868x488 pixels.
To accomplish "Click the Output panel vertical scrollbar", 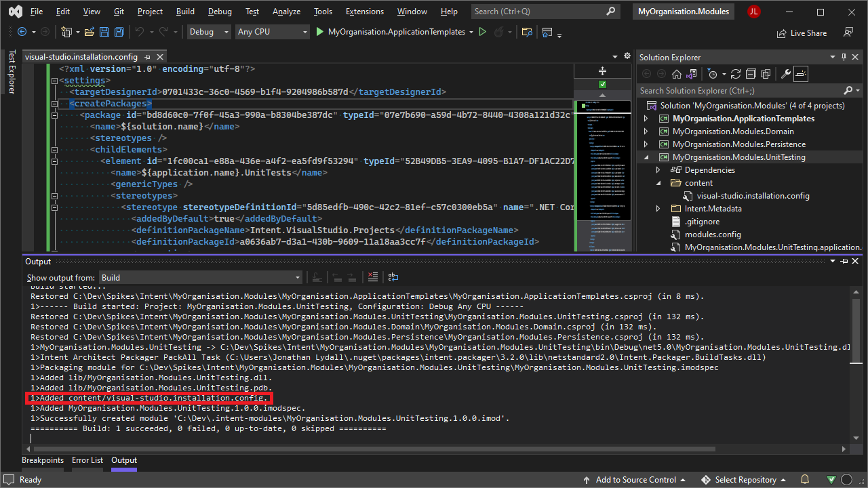I will [856, 363].
